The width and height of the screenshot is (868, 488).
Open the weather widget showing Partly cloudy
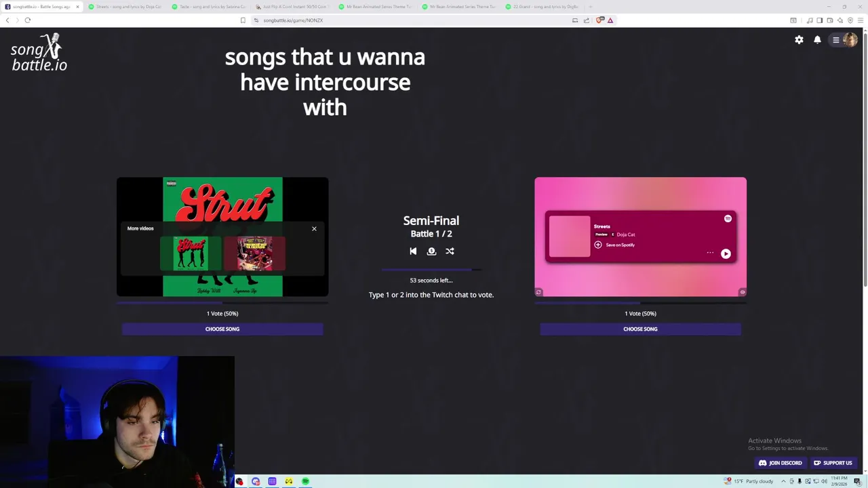click(x=749, y=481)
